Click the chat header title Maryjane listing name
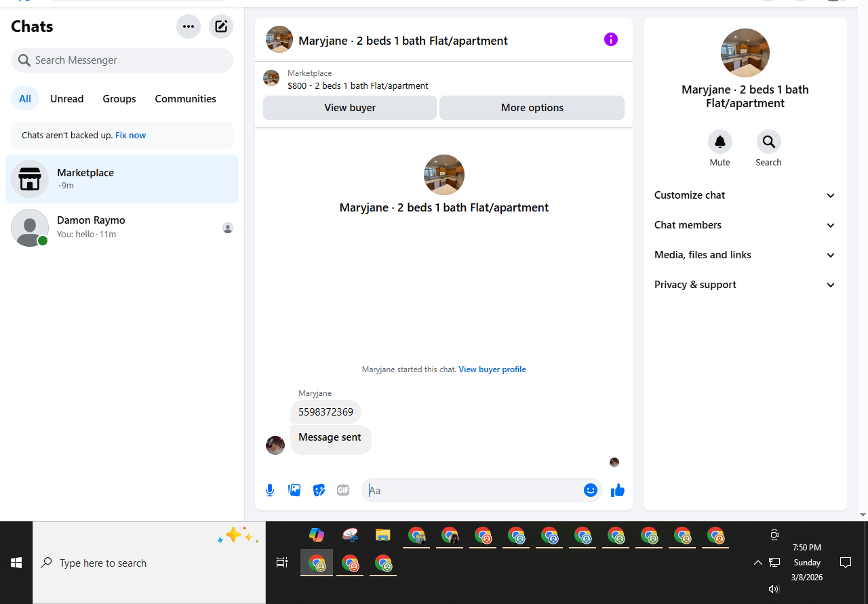Image resolution: width=868 pixels, height=604 pixels. pos(403,41)
